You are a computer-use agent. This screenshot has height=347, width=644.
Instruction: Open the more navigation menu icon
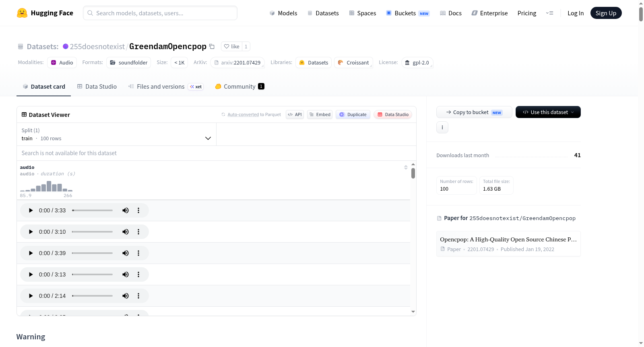[549, 13]
